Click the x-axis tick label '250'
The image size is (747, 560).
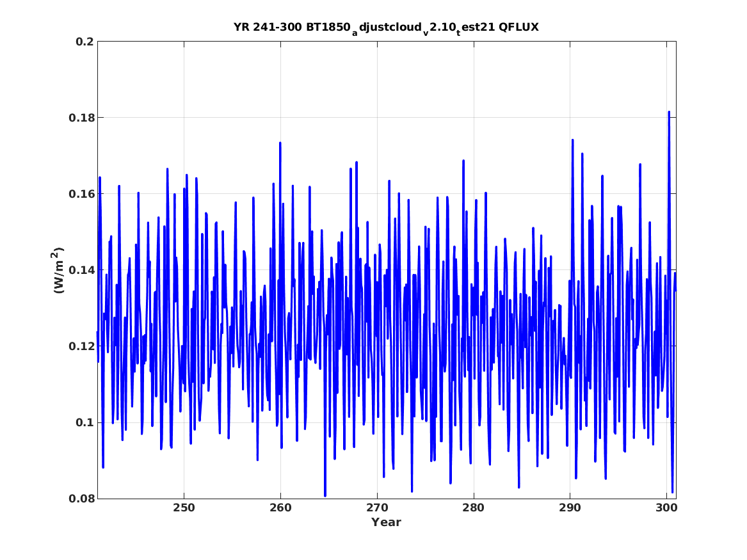point(184,508)
